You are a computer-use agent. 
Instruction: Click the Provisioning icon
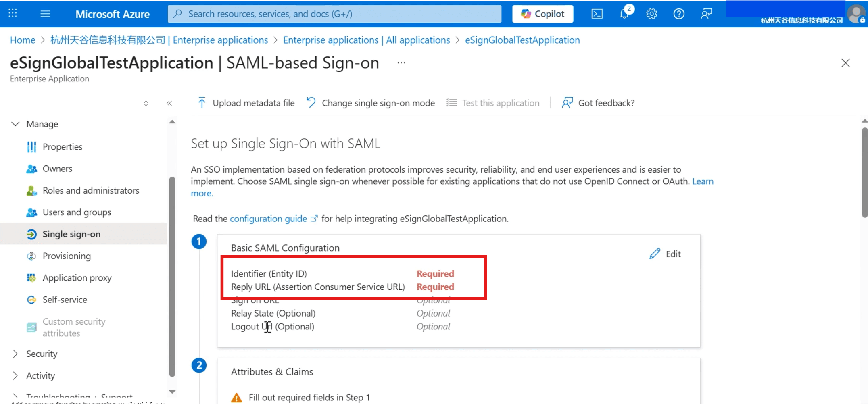(31, 256)
